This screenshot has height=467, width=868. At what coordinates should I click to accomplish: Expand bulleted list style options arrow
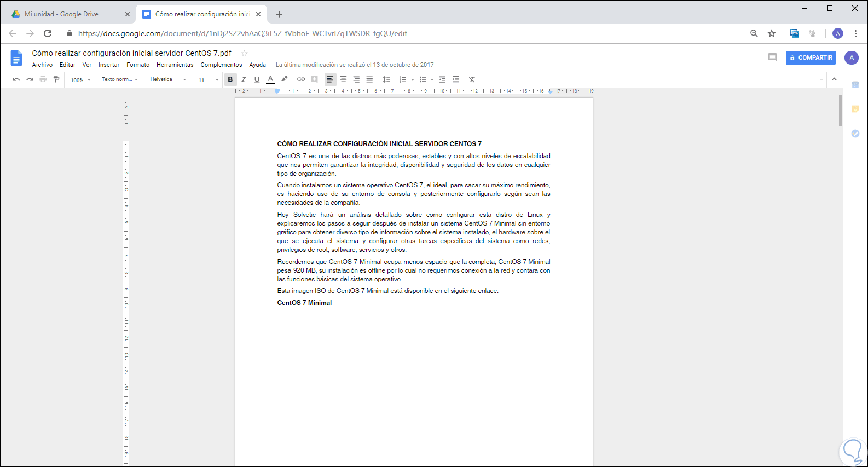pyautogui.click(x=432, y=80)
